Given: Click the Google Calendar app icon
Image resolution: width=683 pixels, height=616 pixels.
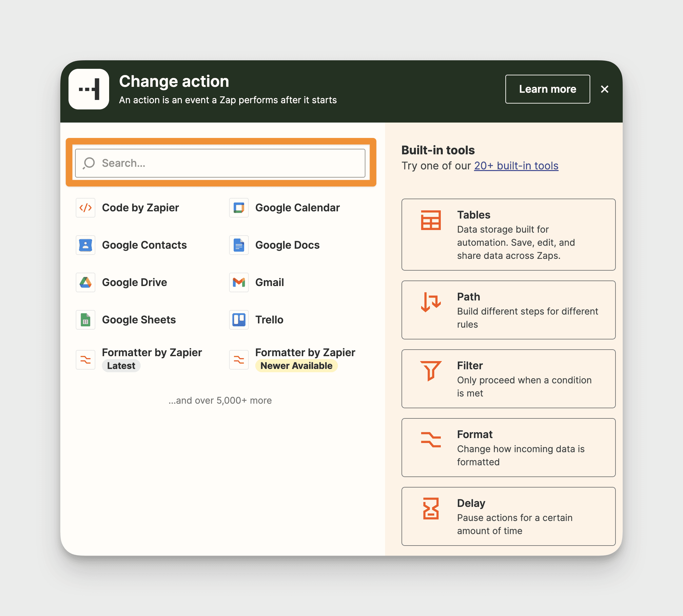Looking at the screenshot, I should click(x=239, y=207).
